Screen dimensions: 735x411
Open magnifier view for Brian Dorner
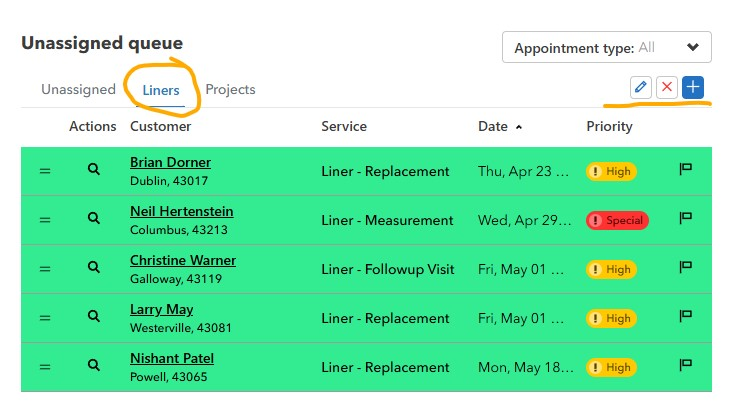click(x=94, y=169)
